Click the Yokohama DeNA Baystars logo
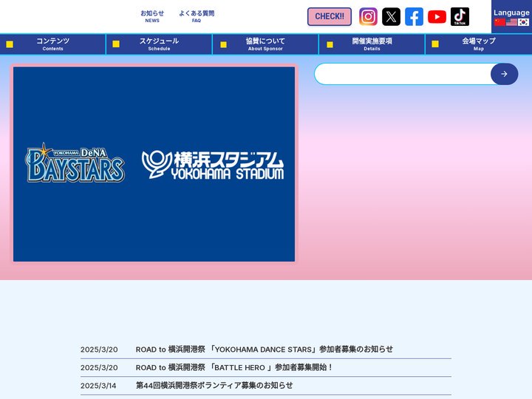 pos(75,163)
